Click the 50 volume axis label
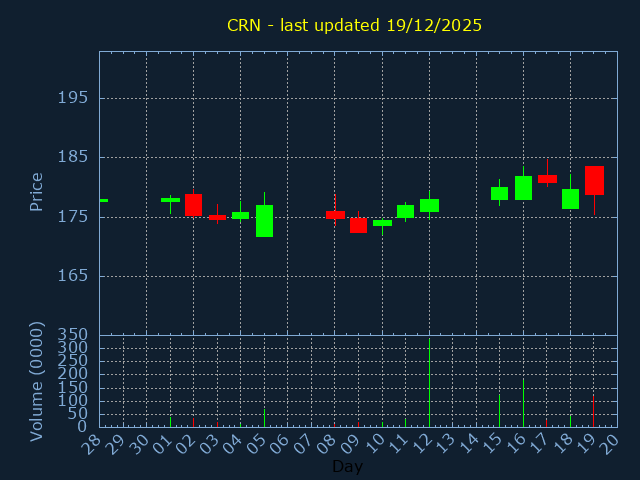The height and width of the screenshot is (480, 640). [x=78, y=414]
